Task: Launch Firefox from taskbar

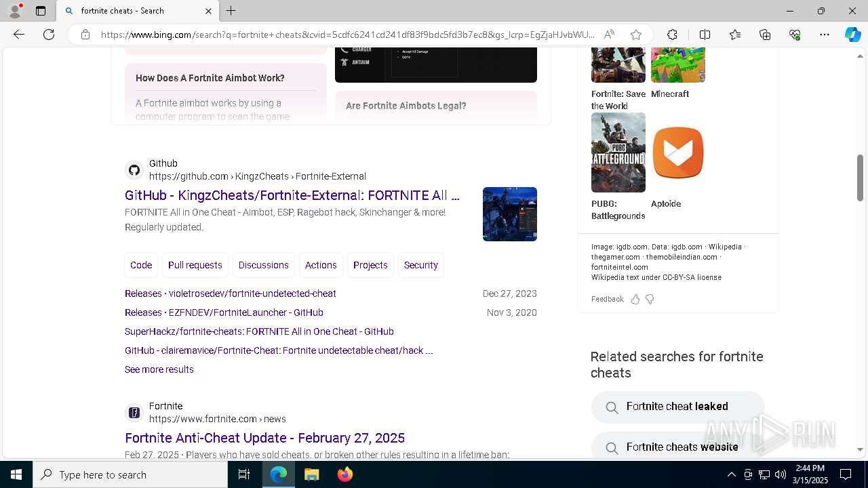Action: 344,474
